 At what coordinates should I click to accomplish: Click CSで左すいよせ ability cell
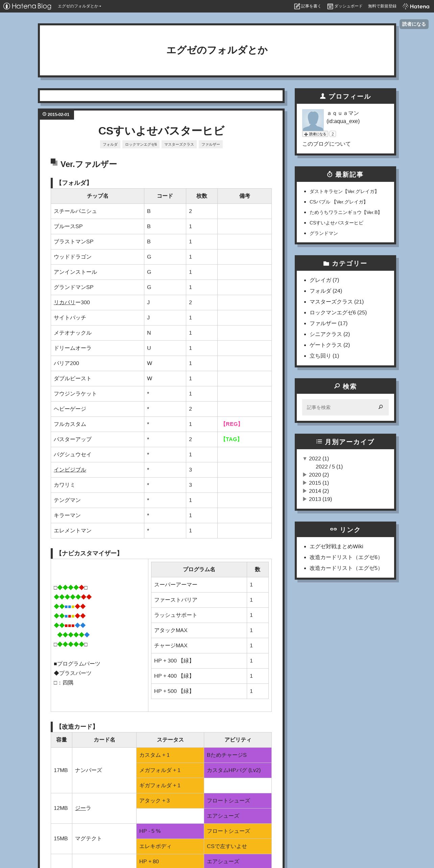(238, 846)
